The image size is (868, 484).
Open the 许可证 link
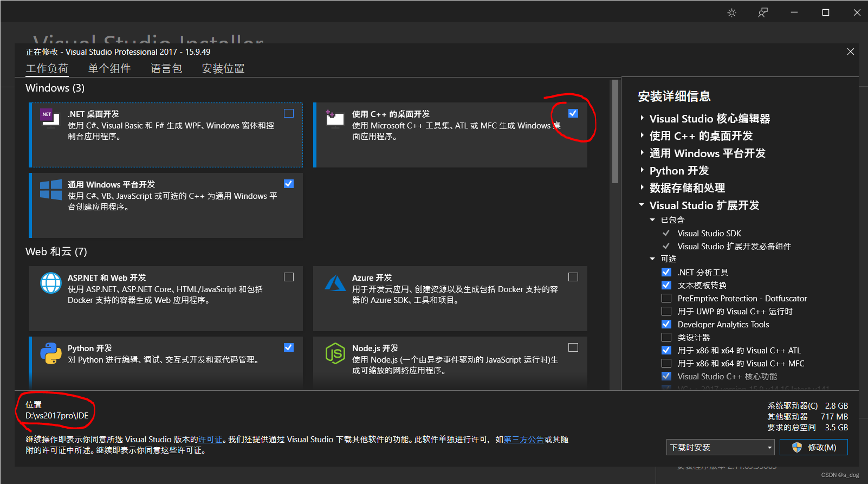[210, 440]
